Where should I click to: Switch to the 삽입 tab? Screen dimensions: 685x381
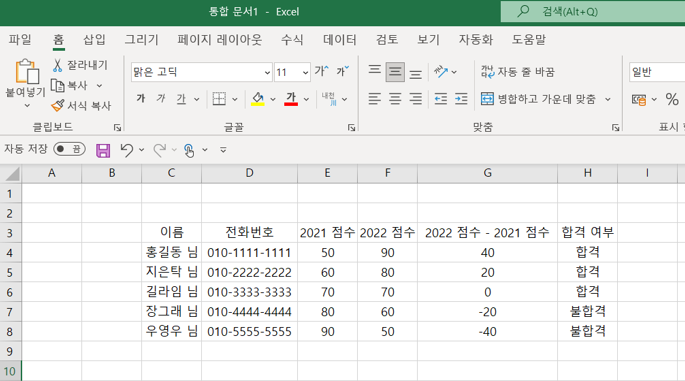94,40
